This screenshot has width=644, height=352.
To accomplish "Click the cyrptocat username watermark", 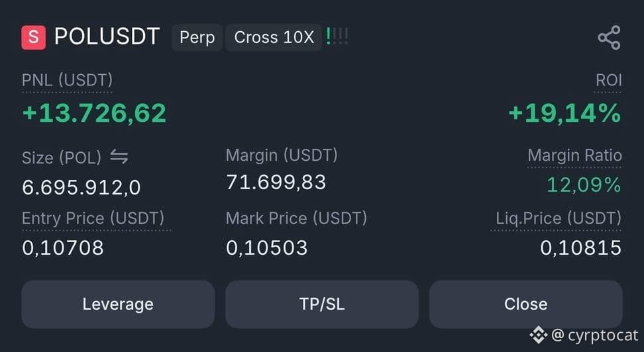I will click(603, 335).
